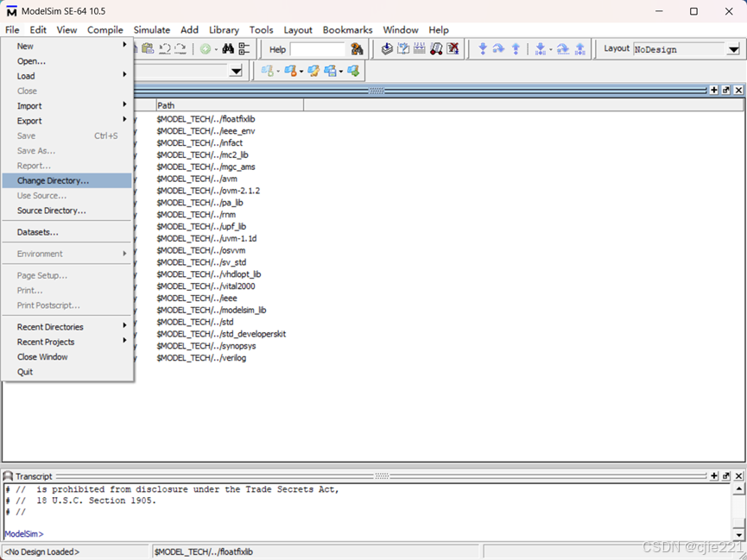747x560 pixels.
Task: Select the $MODEL_TECH/../synopsys row
Action: tap(206, 346)
